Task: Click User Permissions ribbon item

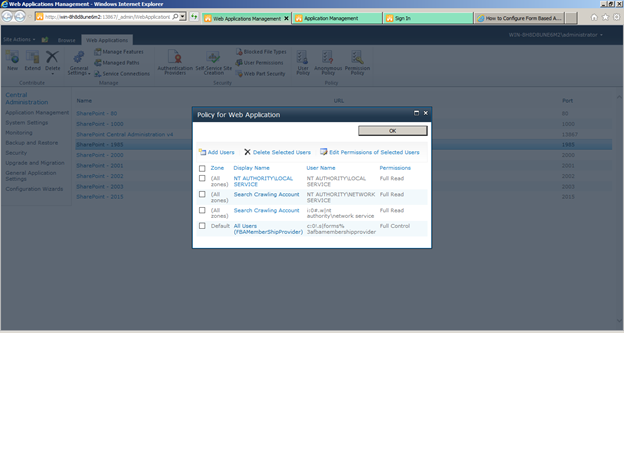Action: click(259, 63)
